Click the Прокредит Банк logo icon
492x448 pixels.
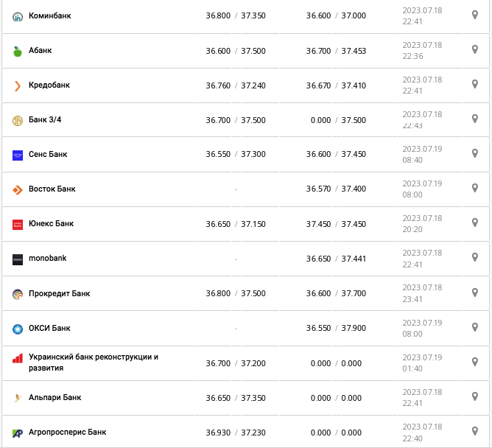[x=18, y=294]
